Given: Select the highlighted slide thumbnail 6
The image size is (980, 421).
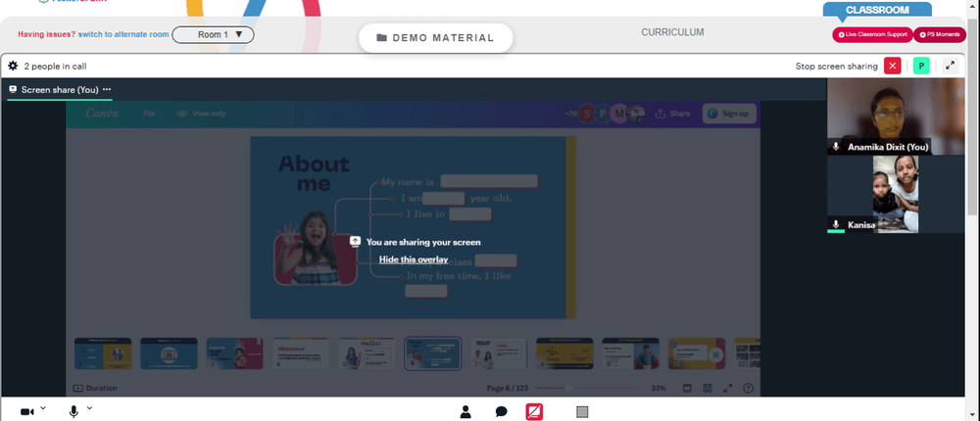Looking at the screenshot, I should tap(432, 353).
